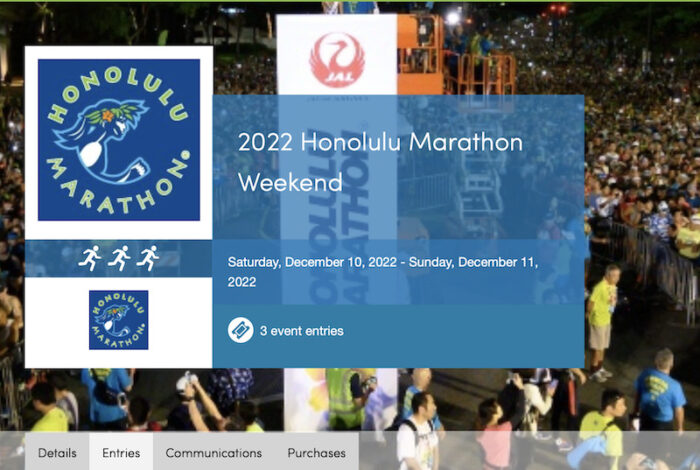Click the blue strip behind runner icons
The height and width of the screenshot is (470, 700).
coord(119,258)
